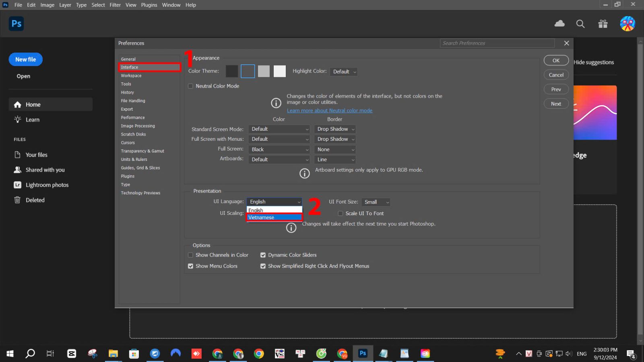Open Standard Screen Mode color dropdown
The image size is (644, 362).
[279, 129]
